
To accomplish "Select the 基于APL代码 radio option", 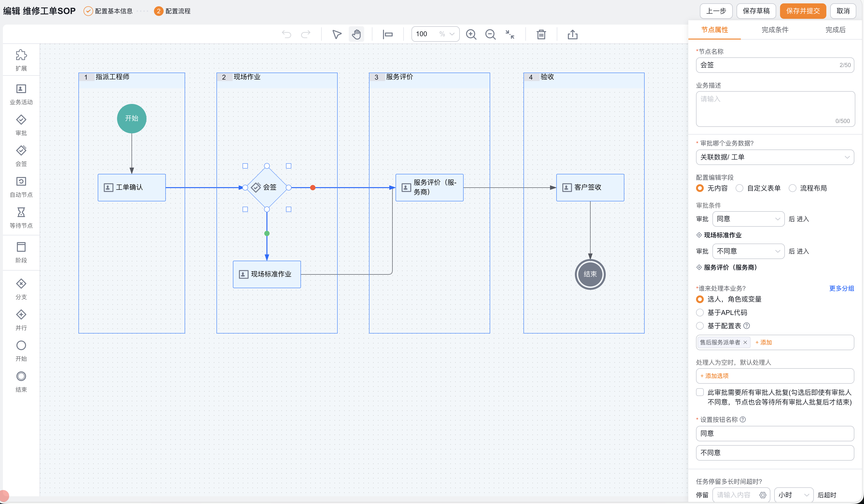I will coord(700,313).
